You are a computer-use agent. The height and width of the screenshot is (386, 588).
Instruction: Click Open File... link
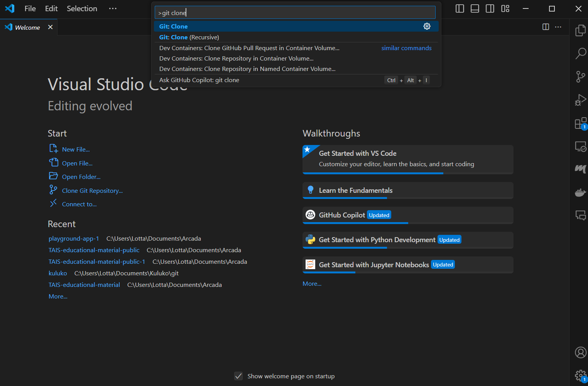tap(77, 163)
